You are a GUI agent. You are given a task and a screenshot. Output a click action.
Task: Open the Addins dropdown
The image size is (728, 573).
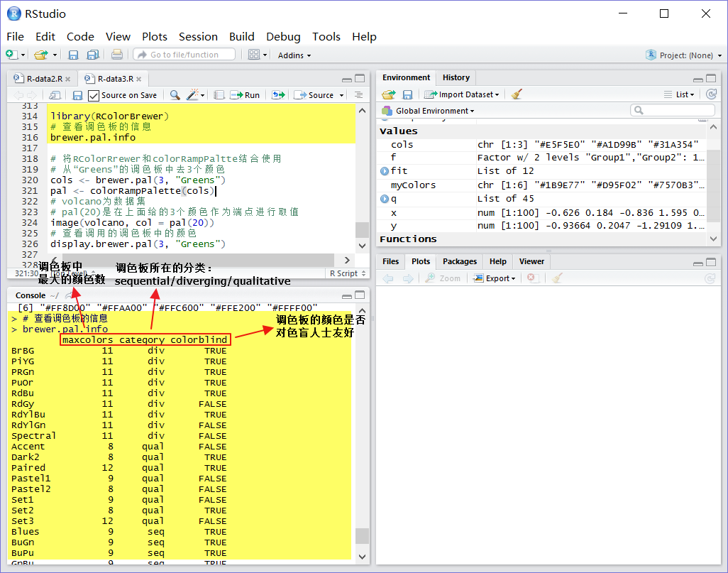coord(294,55)
